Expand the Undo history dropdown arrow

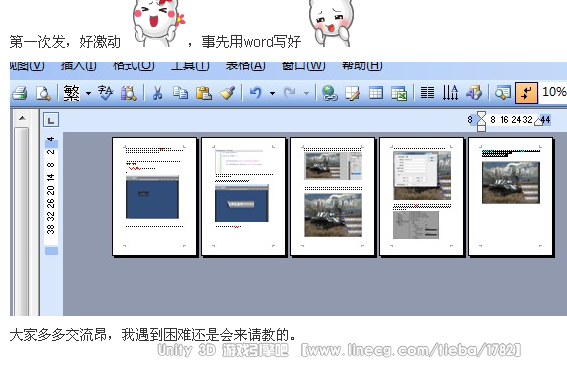pos(272,93)
